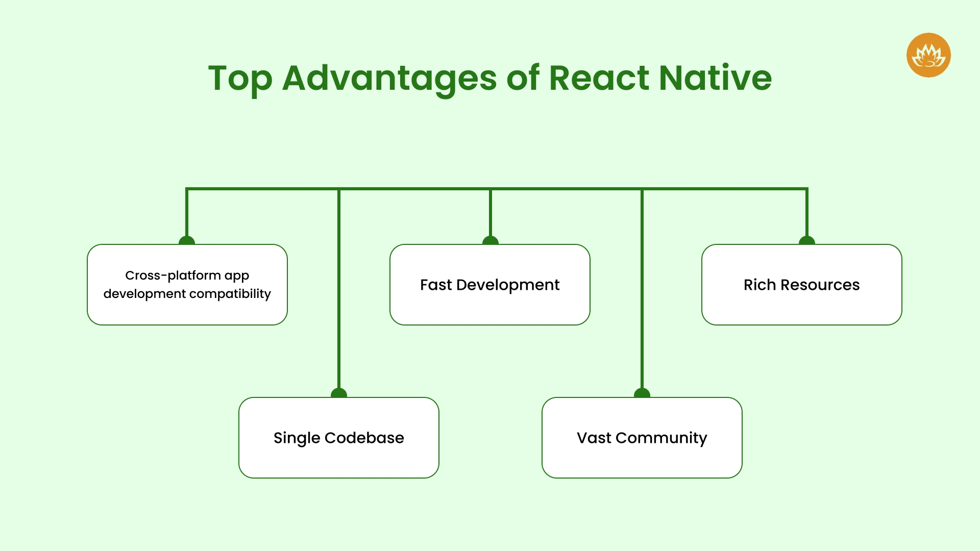Click the green dot above Fast Development
980x551 pixels.
coord(489,241)
